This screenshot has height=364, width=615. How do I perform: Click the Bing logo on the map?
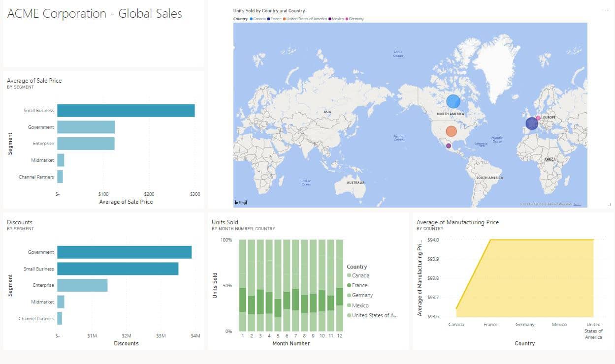[240, 202]
